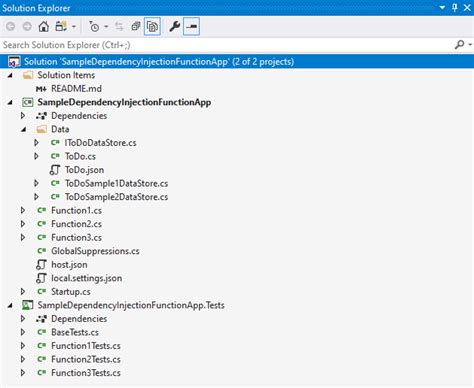Select the Function2.cs file name
The height and width of the screenshot is (388, 474).
(76, 224)
